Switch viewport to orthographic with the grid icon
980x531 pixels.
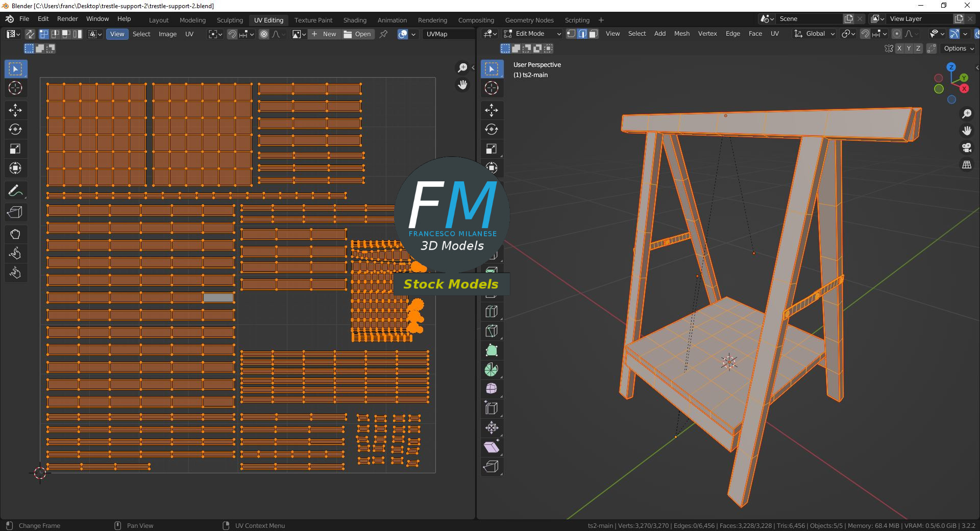pos(967,165)
